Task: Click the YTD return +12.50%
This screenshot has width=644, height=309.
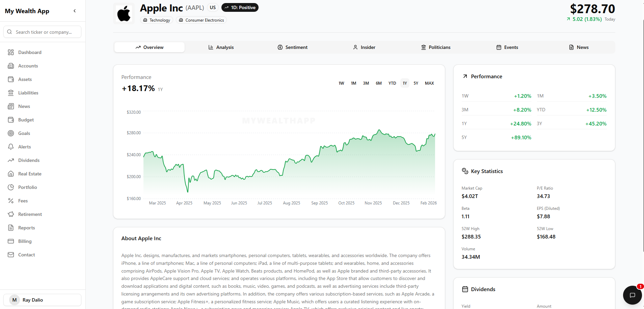Action: point(596,110)
